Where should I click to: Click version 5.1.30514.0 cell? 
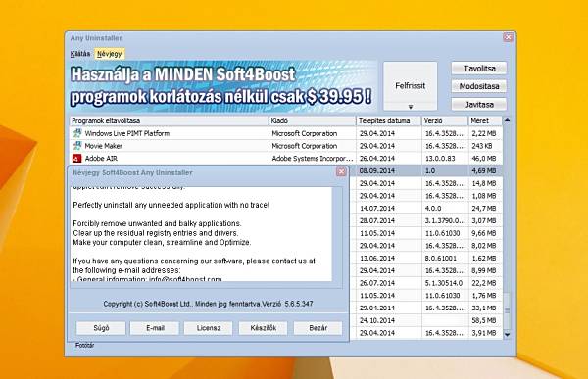(444, 283)
